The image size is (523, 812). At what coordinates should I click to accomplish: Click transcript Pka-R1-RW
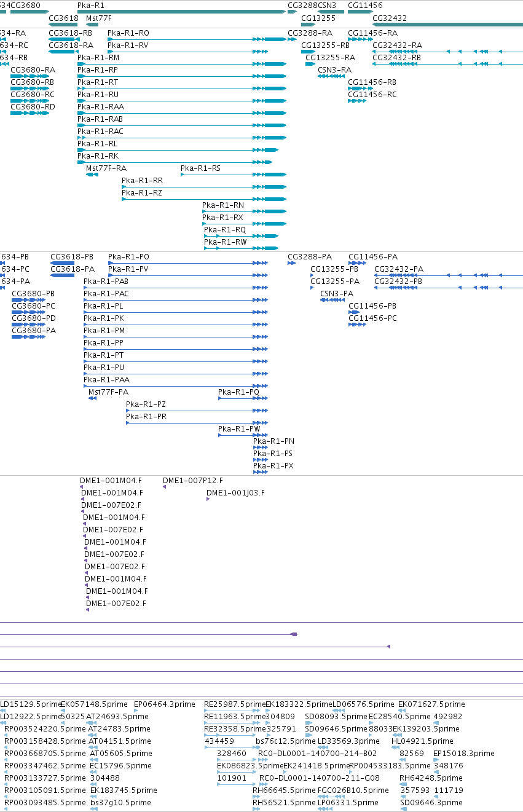pyautogui.click(x=226, y=242)
